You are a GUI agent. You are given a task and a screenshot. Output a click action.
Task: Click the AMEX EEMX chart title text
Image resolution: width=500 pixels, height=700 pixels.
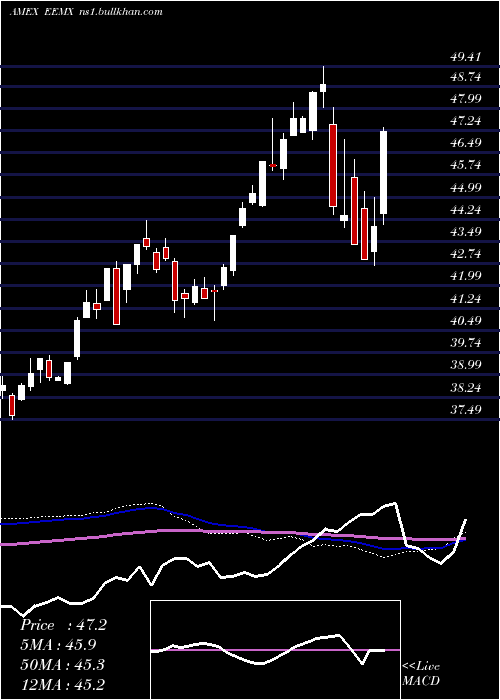pos(86,12)
